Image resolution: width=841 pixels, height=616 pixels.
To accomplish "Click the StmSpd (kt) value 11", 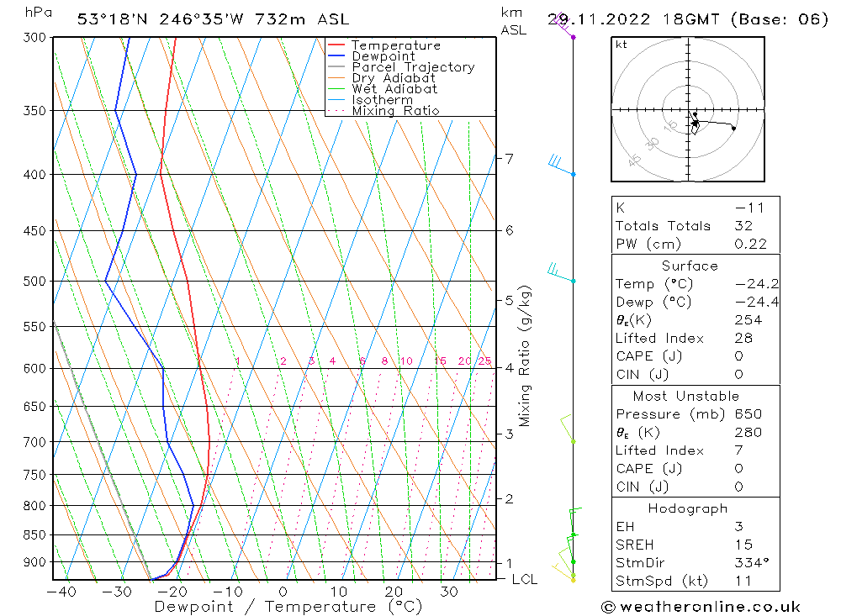I will coord(743,582).
